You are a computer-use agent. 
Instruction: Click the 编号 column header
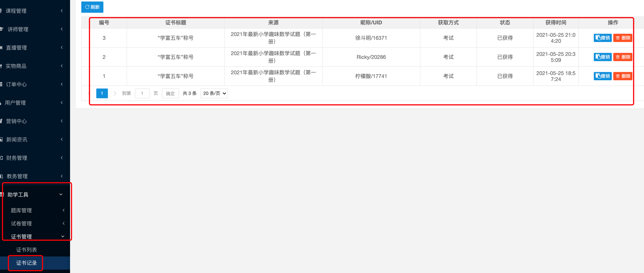104,22
